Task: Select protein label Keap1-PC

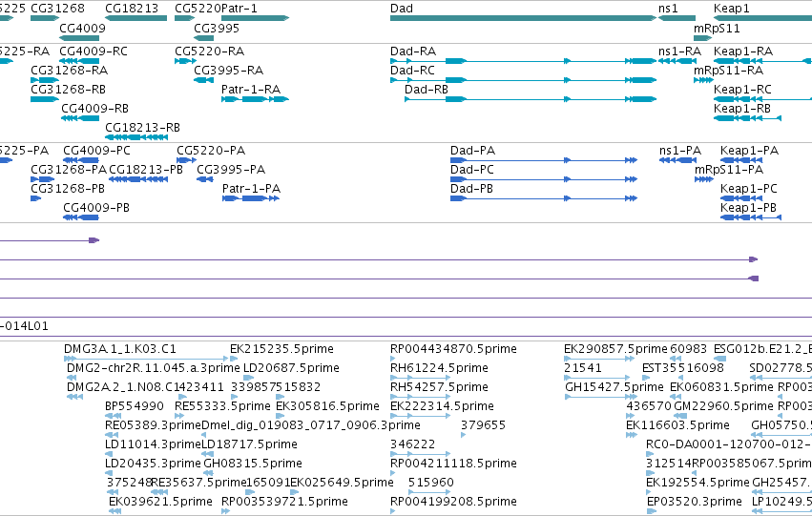Action: pos(749,189)
